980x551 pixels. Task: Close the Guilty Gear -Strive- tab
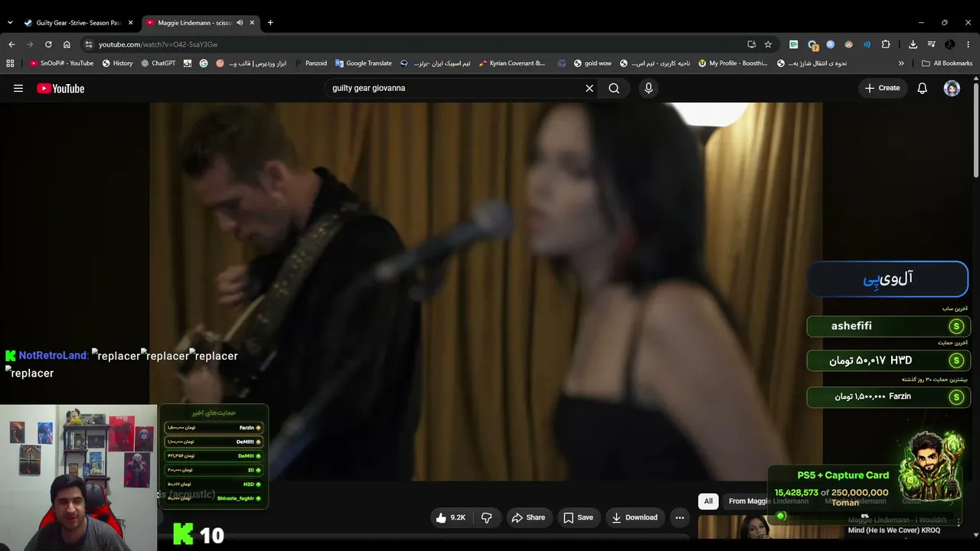pos(130,23)
